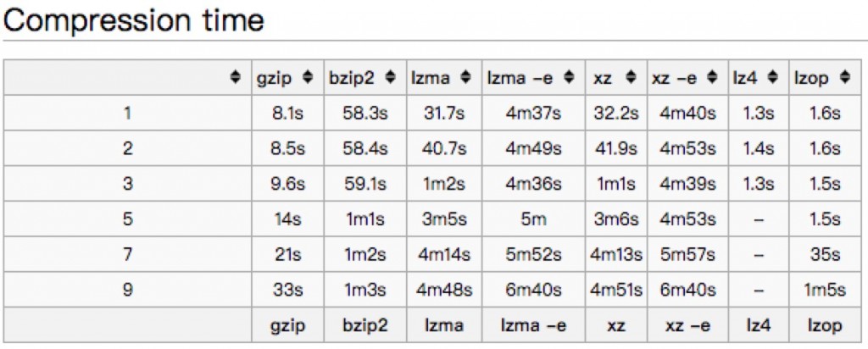Select the gzip label in the table footer
Screen dimensions: 868x349
[287, 325]
